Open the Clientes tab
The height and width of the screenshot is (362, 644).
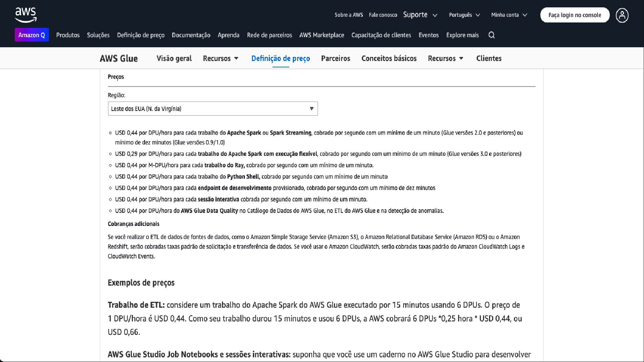coord(489,58)
